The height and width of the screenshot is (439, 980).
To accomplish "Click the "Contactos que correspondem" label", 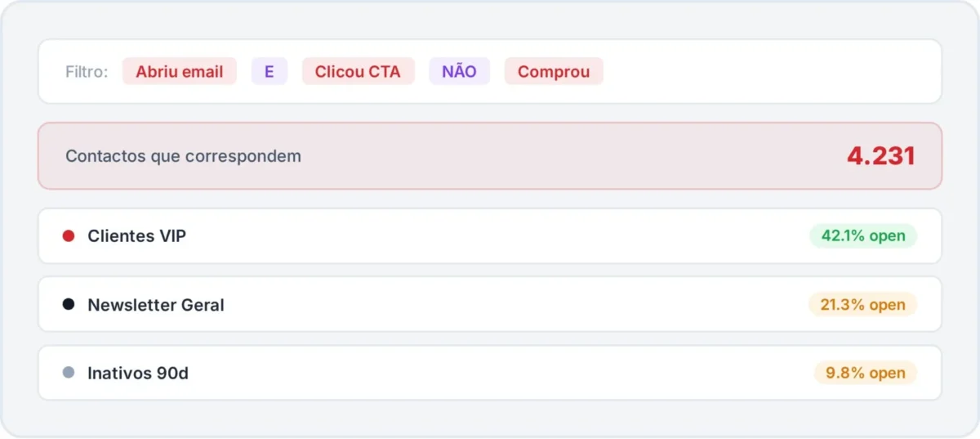I will [x=183, y=156].
